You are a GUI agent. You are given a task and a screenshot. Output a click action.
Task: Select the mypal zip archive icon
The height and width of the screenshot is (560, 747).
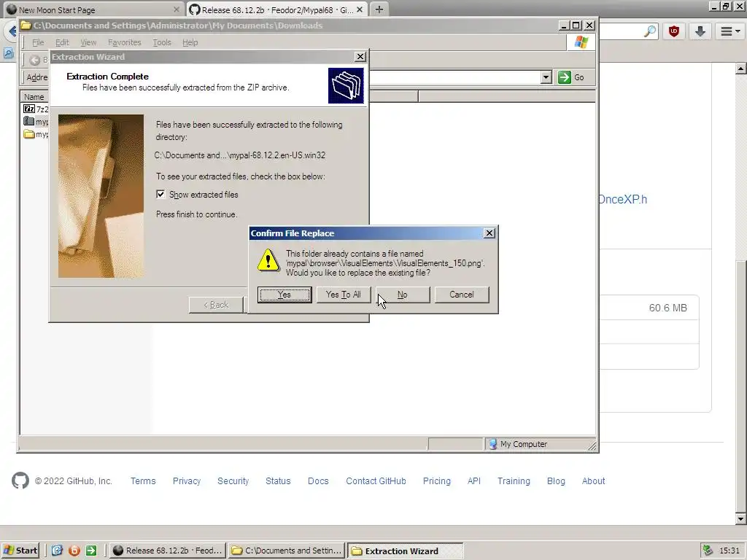(29, 122)
